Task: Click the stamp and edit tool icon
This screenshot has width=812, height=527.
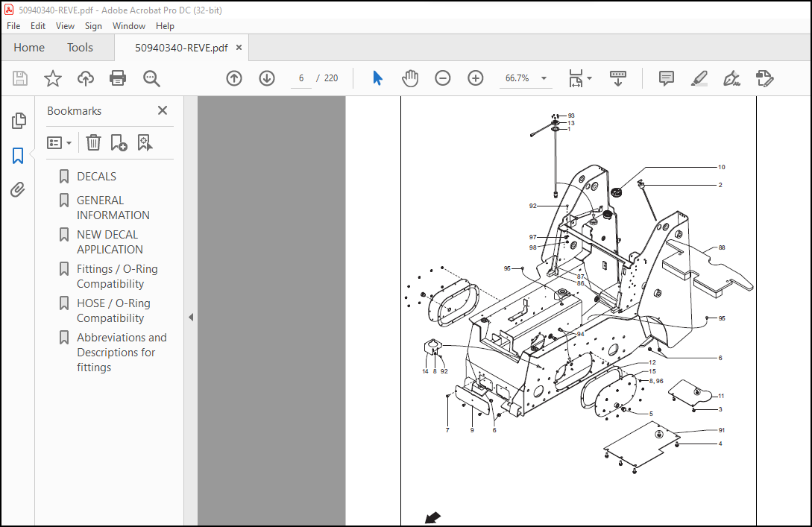Action: pyautogui.click(x=764, y=78)
